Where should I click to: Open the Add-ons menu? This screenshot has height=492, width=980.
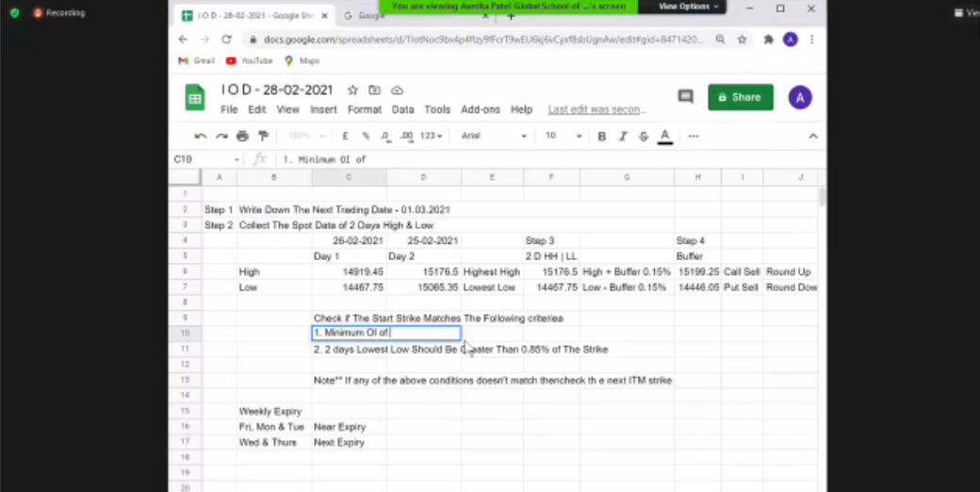pos(480,109)
